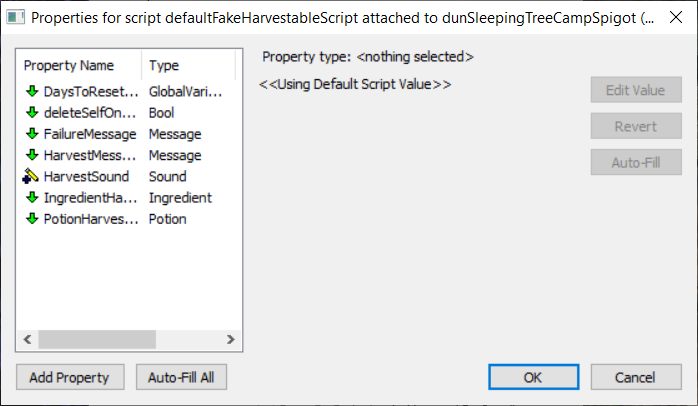The image size is (698, 406).
Task: Confirm with the OK button
Action: click(532, 377)
